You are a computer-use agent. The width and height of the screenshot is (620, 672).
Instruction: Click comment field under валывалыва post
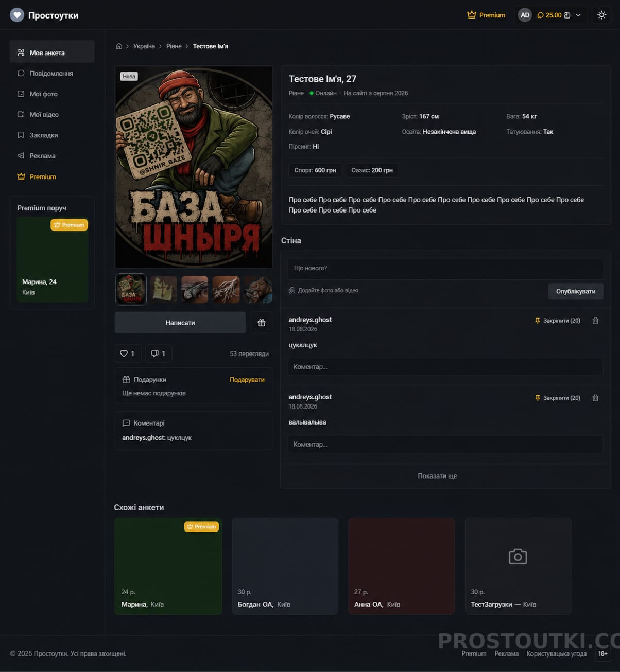(x=445, y=444)
